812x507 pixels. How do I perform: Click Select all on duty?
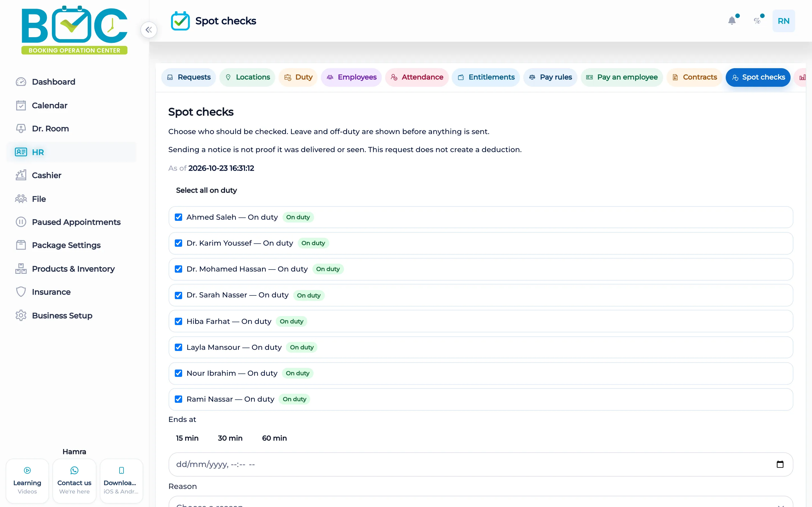click(x=206, y=190)
